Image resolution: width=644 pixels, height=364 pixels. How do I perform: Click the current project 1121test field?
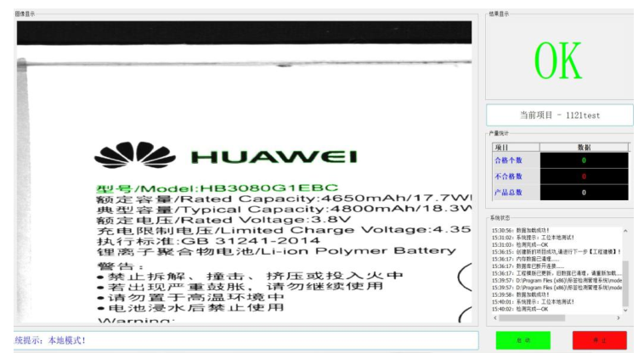tap(559, 115)
